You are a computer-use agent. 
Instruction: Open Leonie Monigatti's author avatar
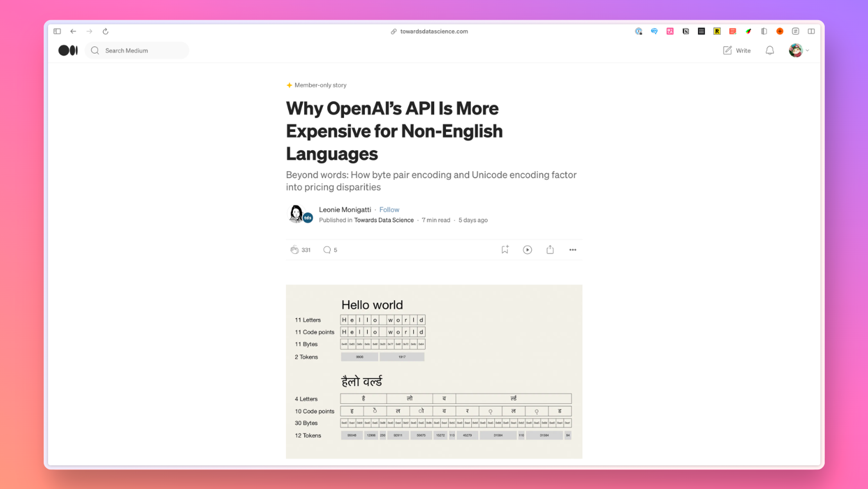point(296,214)
